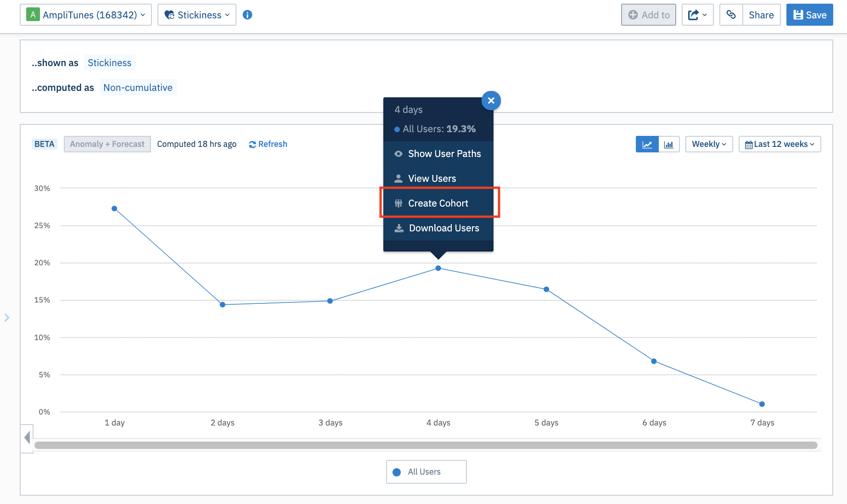Toggle the All Users legend item
The image size is (847, 504).
tap(426, 472)
